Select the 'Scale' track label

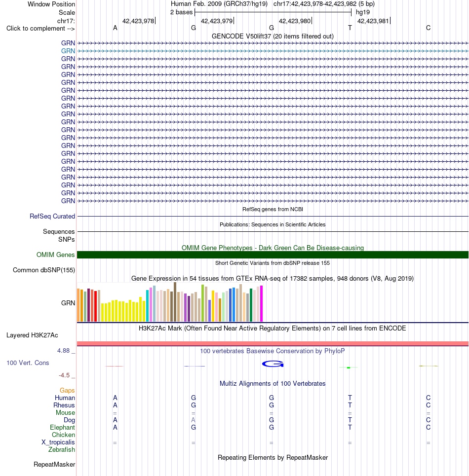(67, 12)
